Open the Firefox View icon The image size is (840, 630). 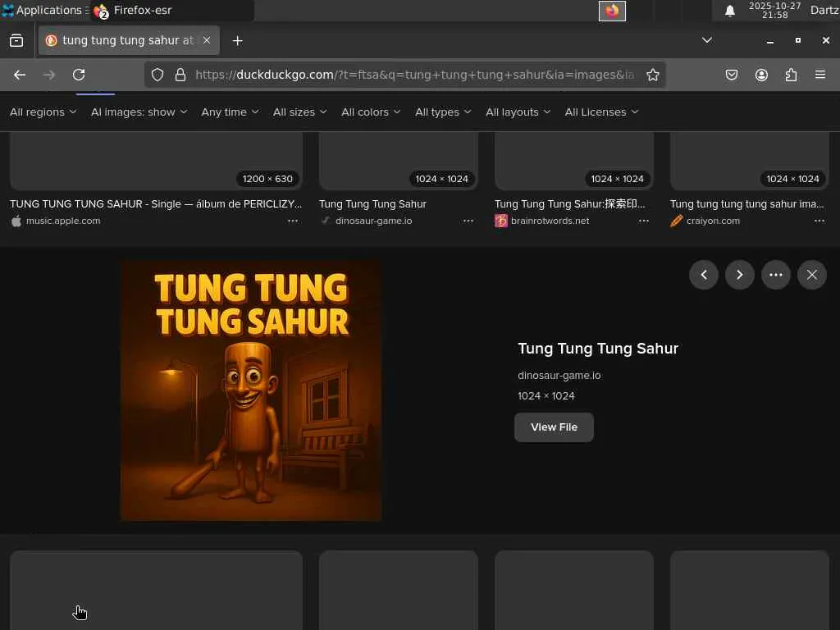16,41
